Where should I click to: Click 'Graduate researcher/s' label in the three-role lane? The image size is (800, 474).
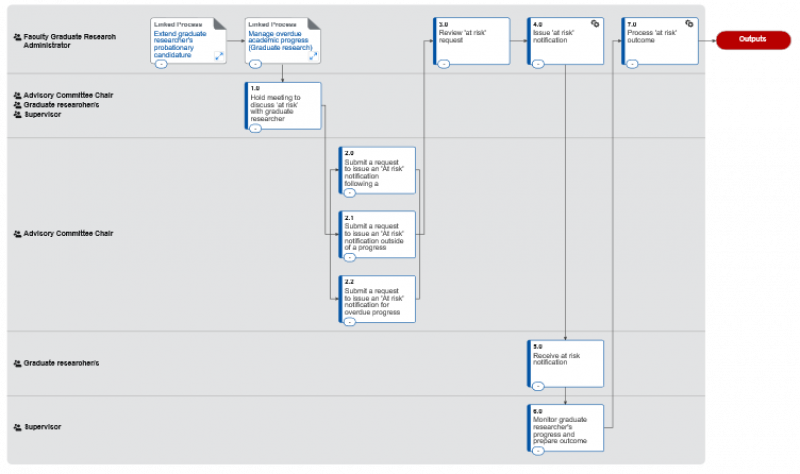pos(61,105)
